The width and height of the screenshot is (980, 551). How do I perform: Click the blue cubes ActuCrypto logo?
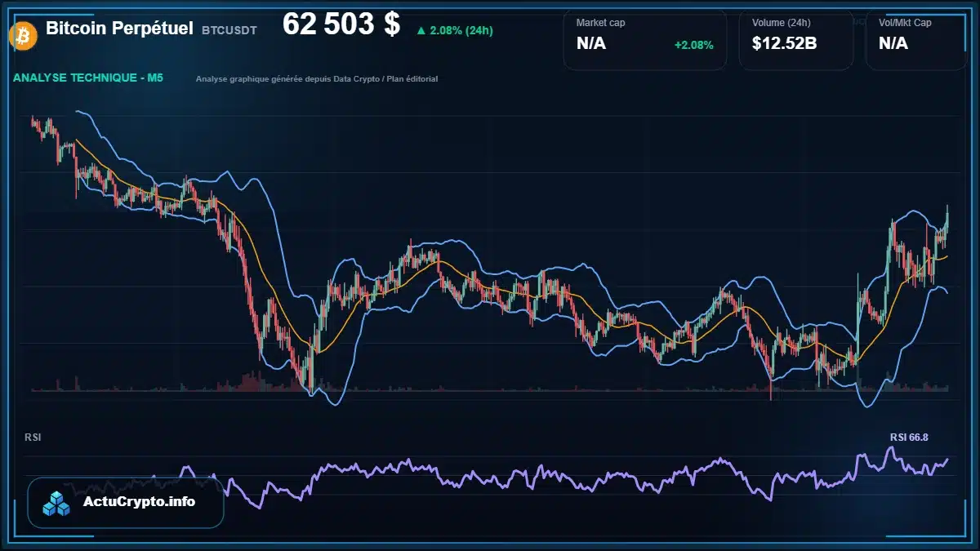tap(58, 503)
